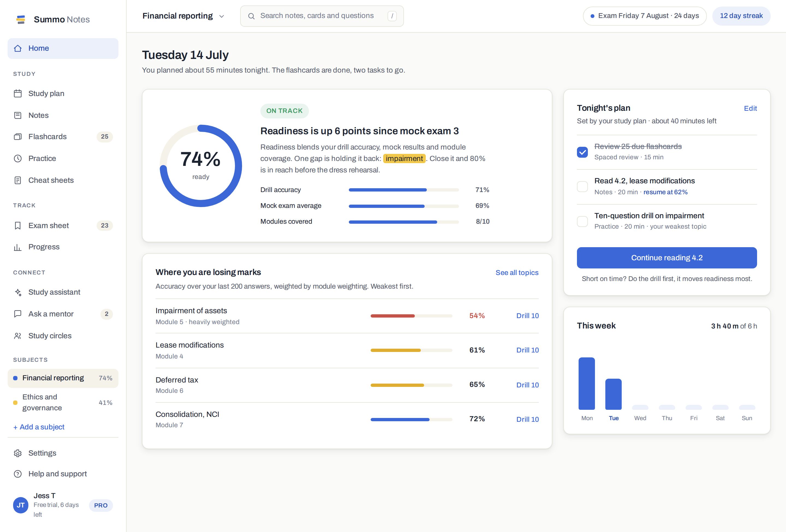Click the Study circles people icon
Viewport: 786px width, 532px height.
pos(18,336)
